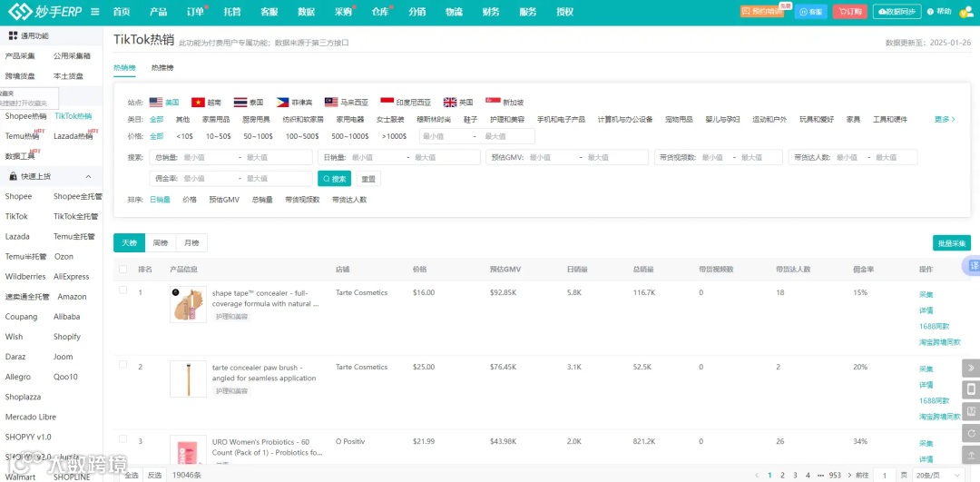Click the 搜索 search button
This screenshot has width=980, height=482.
point(334,179)
